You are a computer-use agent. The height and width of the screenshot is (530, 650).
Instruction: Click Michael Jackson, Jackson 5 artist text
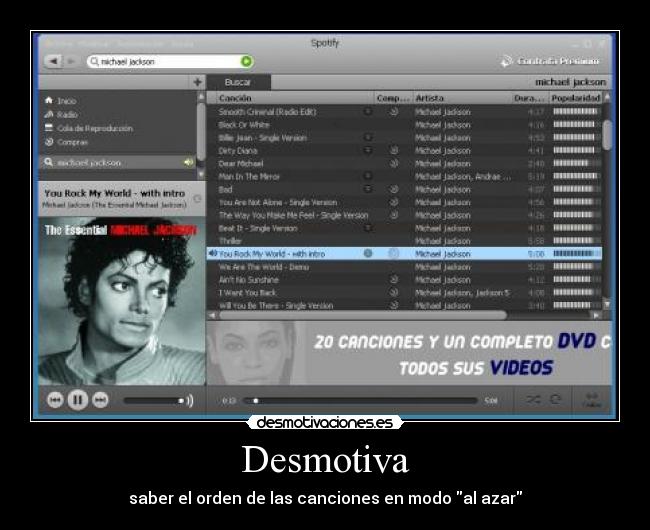pyautogui.click(x=462, y=293)
